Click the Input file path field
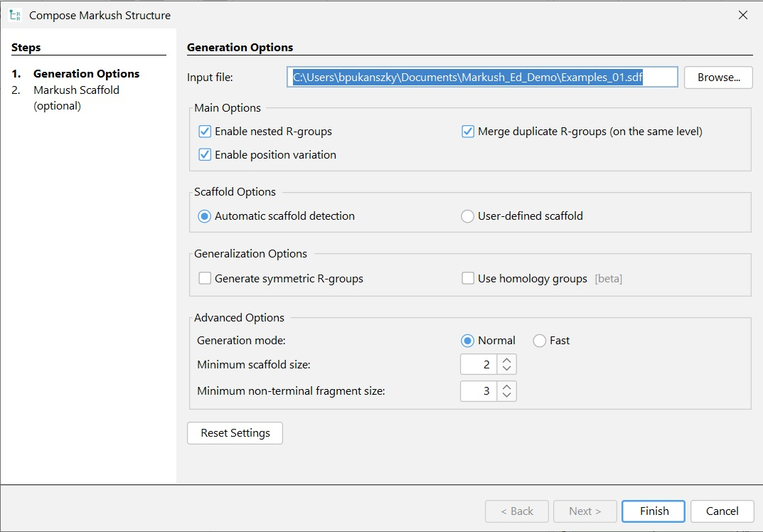This screenshot has height=532, width=763. click(x=482, y=78)
